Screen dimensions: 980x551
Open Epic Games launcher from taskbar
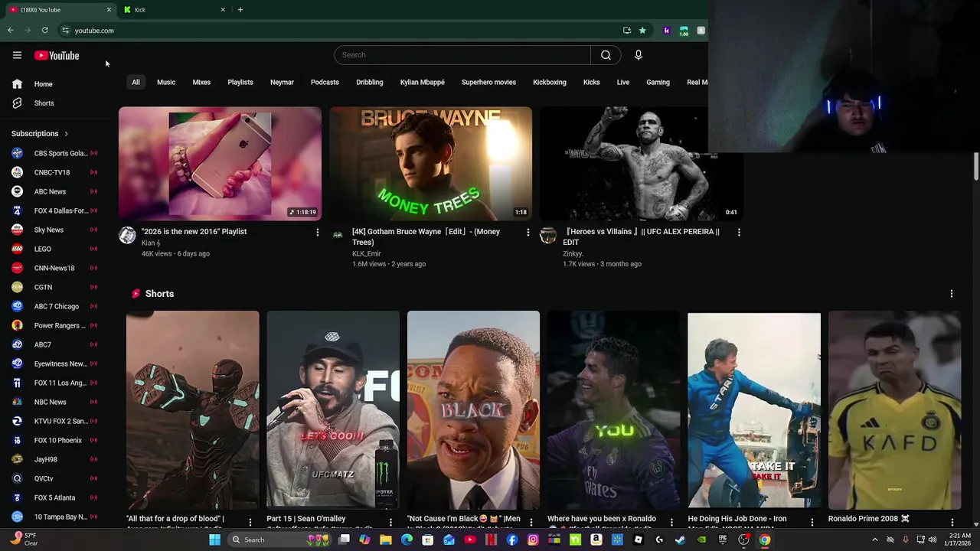click(x=722, y=540)
